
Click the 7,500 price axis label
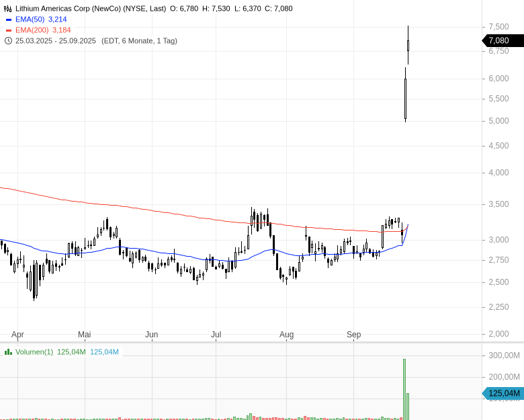[498, 27]
